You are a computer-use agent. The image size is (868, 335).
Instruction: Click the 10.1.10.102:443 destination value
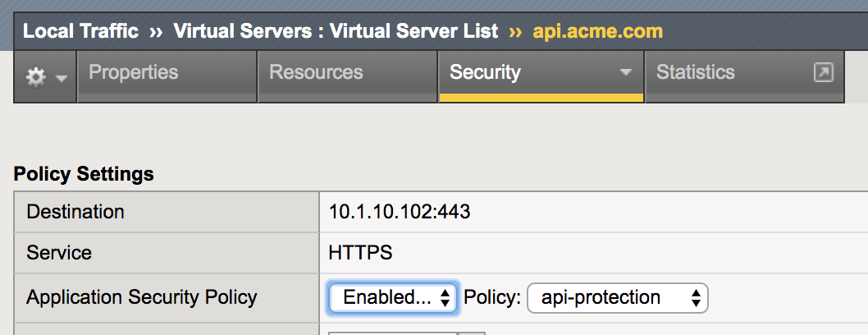399,212
